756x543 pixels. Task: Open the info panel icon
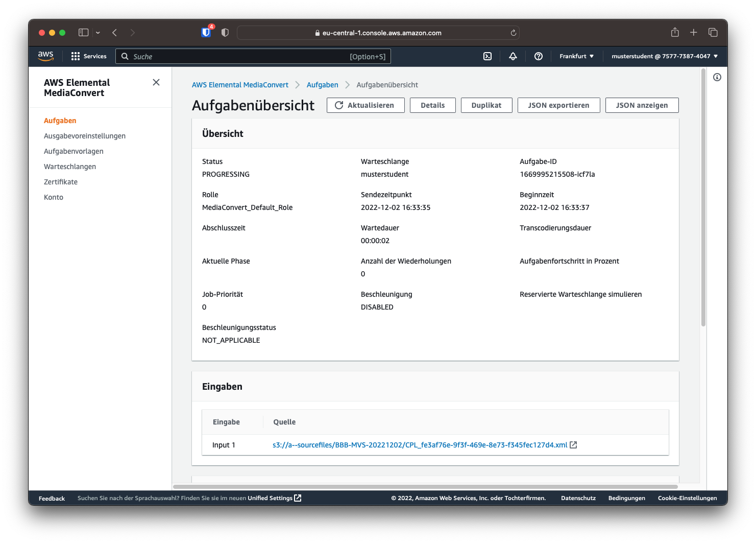pyautogui.click(x=717, y=77)
